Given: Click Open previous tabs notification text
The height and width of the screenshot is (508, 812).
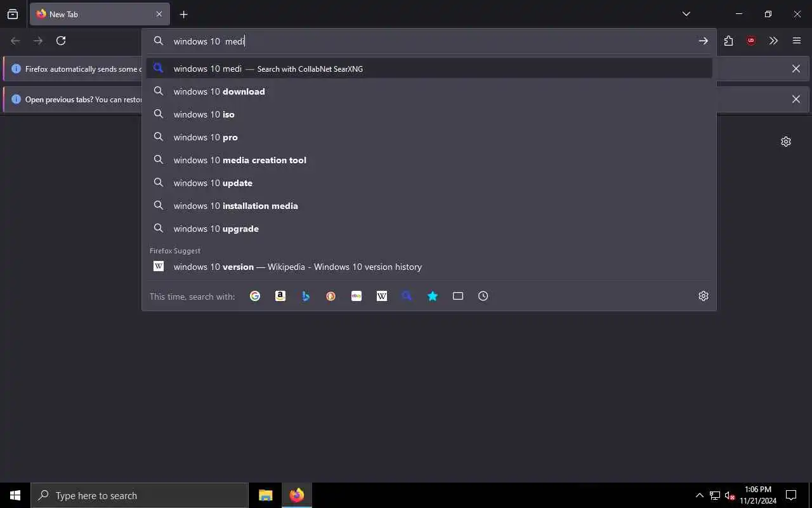Looking at the screenshot, I should click(83, 99).
